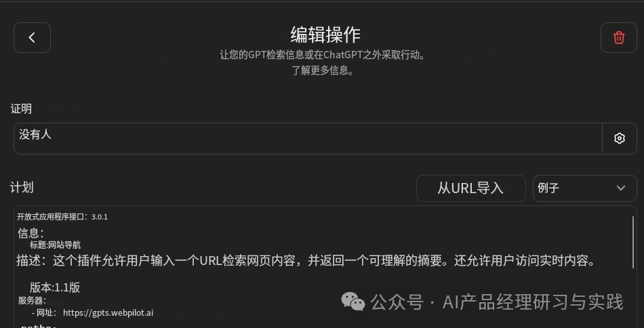The width and height of the screenshot is (644, 328).
Task: Open authentication settings via the gear icon
Action: (x=620, y=138)
